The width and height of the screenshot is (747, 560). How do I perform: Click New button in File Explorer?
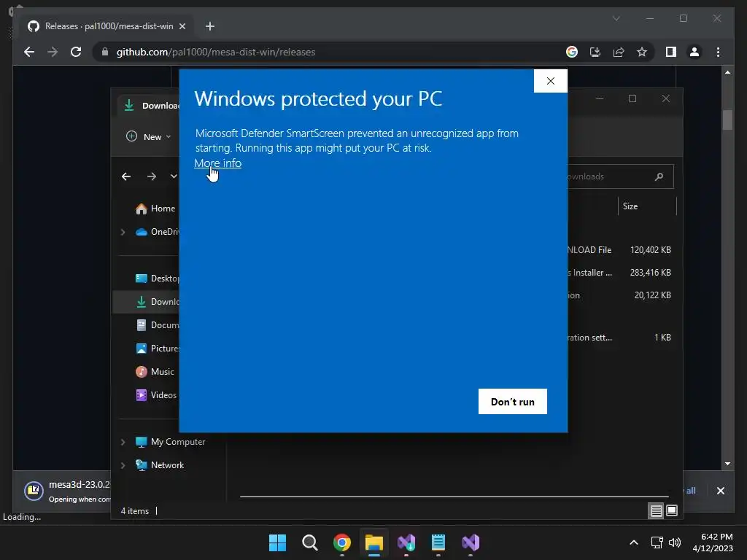[x=149, y=136]
